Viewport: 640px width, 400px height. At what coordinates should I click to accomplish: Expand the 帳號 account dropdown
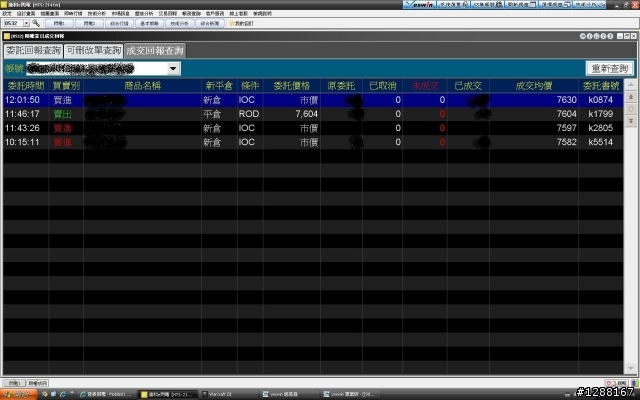click(x=173, y=69)
